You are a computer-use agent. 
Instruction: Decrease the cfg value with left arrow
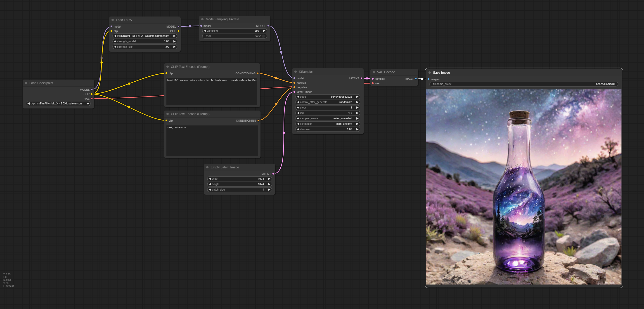pyautogui.click(x=298, y=113)
